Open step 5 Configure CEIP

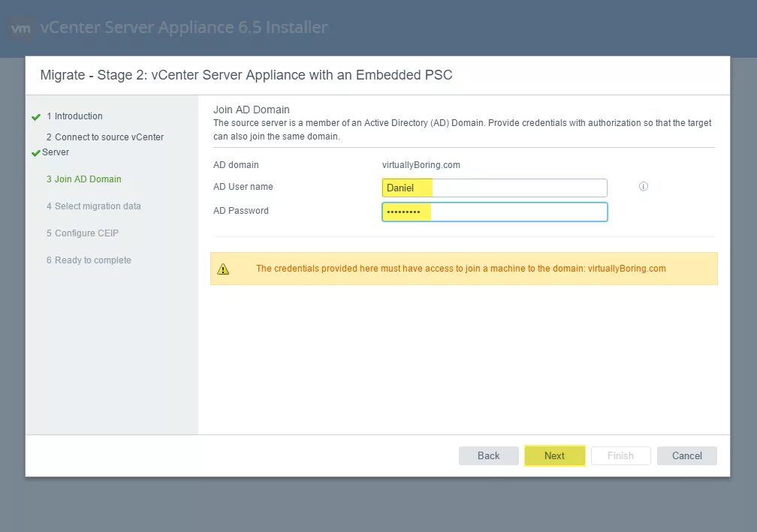pyautogui.click(x=82, y=233)
